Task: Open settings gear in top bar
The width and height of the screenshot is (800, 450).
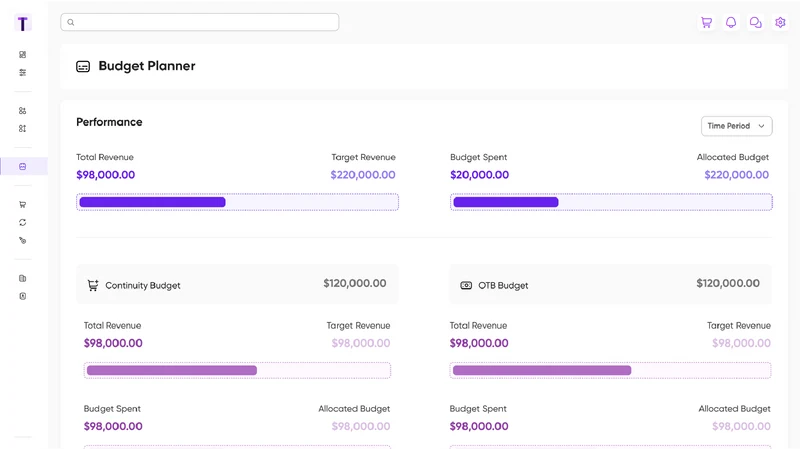Action: coord(780,22)
